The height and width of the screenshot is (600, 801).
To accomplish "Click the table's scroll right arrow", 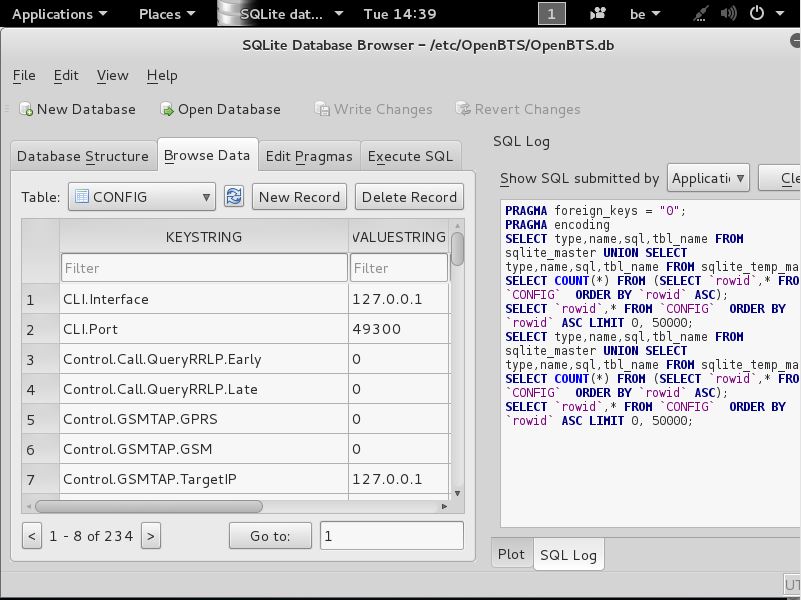I will 444,507.
